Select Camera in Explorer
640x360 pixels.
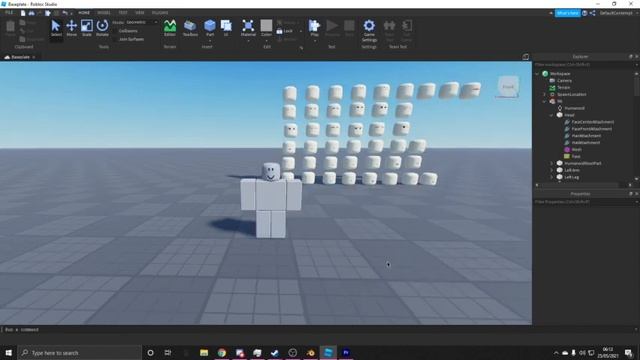pos(564,81)
